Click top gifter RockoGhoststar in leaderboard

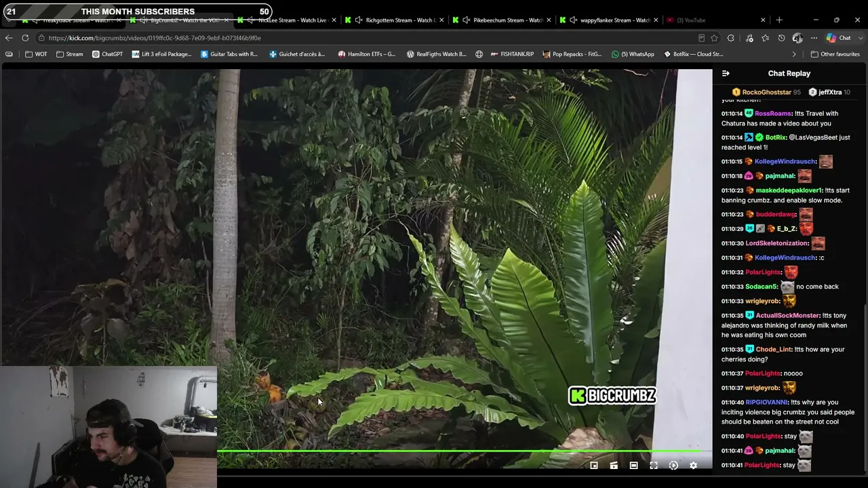pos(766,92)
